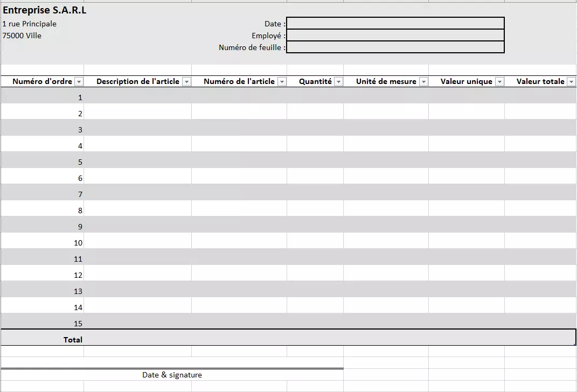Open the Quantité column filter dropdown
The image size is (577, 392).
339,81
